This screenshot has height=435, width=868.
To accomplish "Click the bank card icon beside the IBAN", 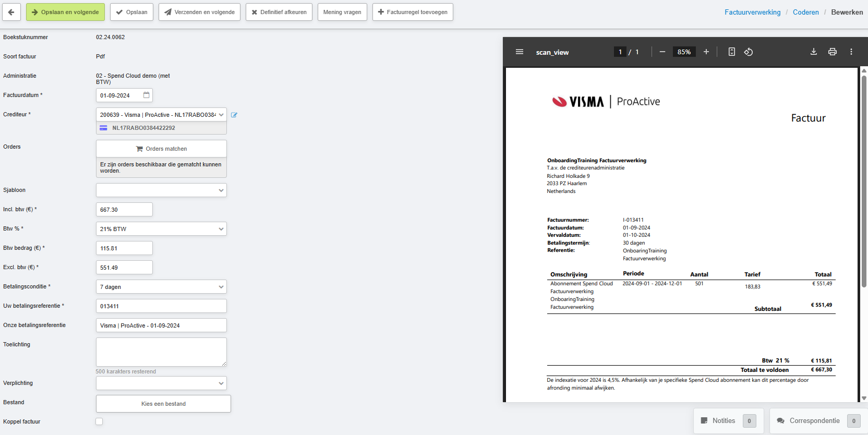I will pyautogui.click(x=103, y=128).
